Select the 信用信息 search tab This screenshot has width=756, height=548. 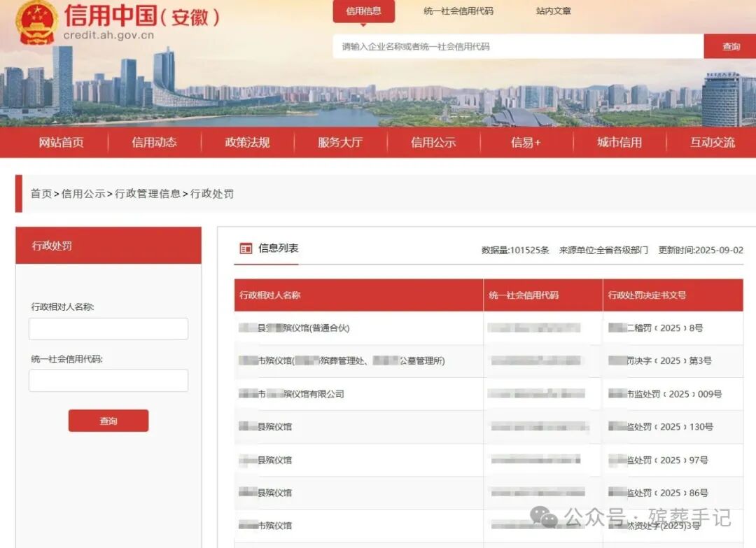coord(363,11)
